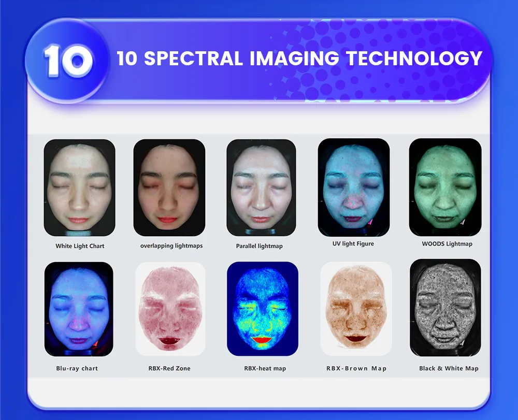This screenshot has width=518, height=420.
Task: Click the "Black & White Map" caption
Action: [x=449, y=368]
